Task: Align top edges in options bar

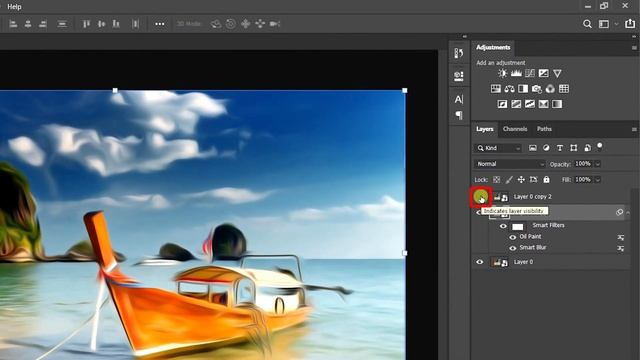Action: 86,24
